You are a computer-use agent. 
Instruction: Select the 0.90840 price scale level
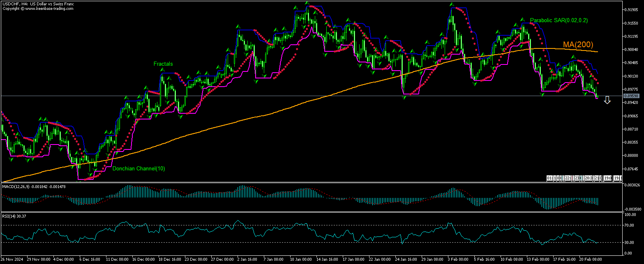click(x=631, y=50)
